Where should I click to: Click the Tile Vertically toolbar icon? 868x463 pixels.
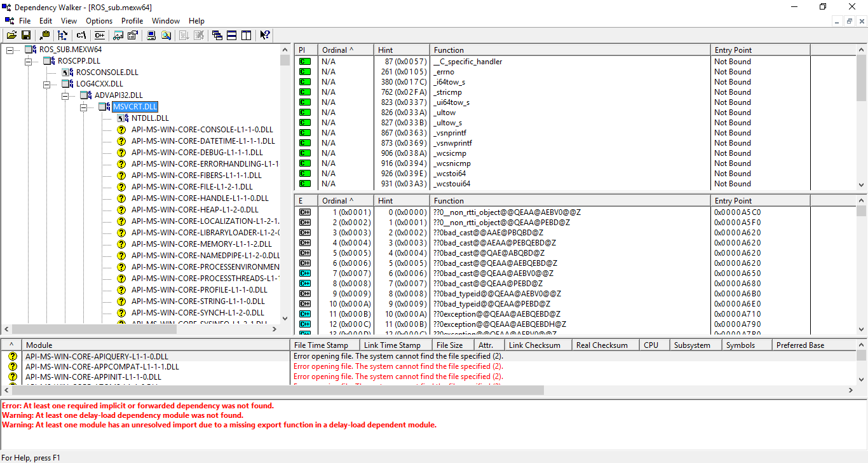click(x=246, y=35)
